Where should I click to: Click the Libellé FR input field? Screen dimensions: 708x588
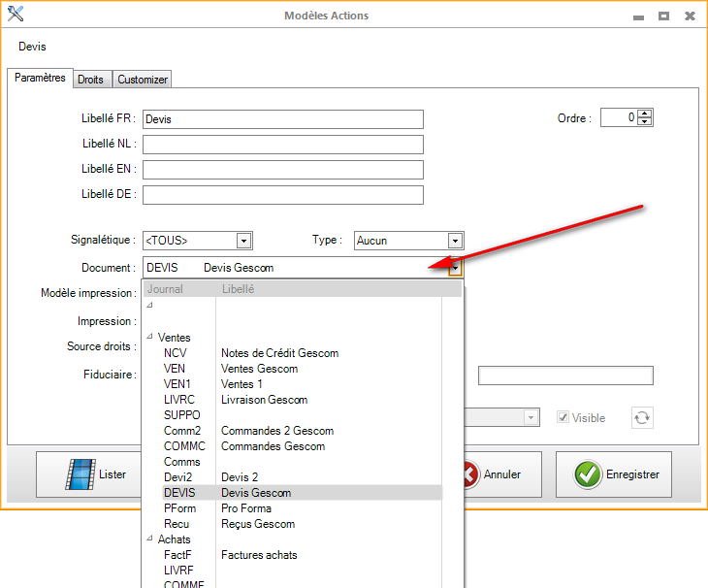click(282, 119)
